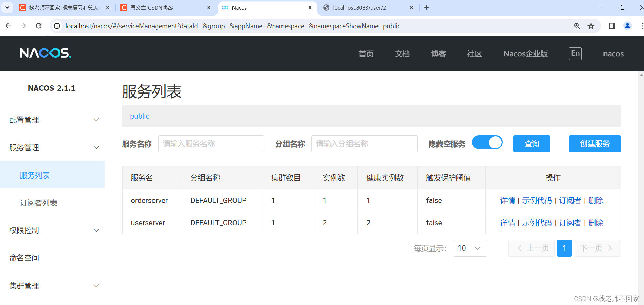Viewport: 644px width, 305px height.
Task: Click 删除 for userserver
Action: pyautogui.click(x=596, y=223)
